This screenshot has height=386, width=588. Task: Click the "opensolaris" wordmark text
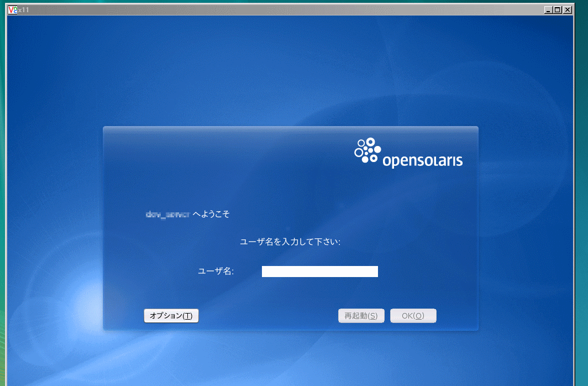pos(422,161)
